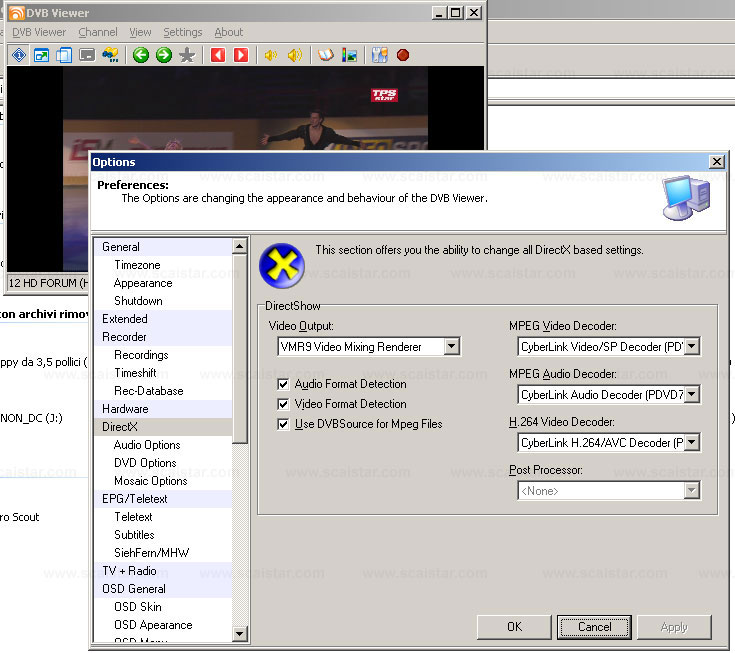Viewport: 735px width, 653px height.
Task: Open the Channel menu
Action: 98,32
